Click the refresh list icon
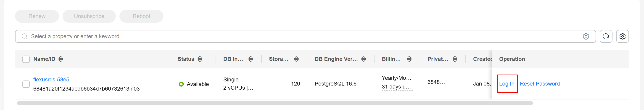Viewport: 644px width, 110px height. pos(606,37)
